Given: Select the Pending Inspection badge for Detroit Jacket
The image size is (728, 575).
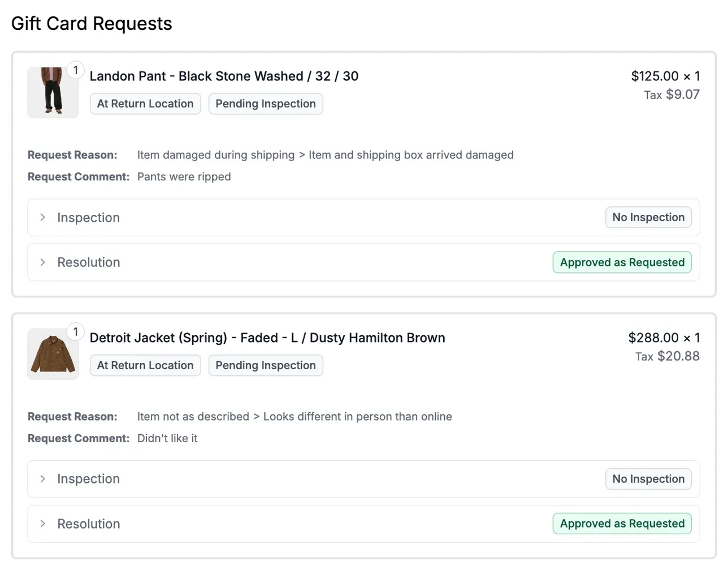Looking at the screenshot, I should (x=265, y=365).
